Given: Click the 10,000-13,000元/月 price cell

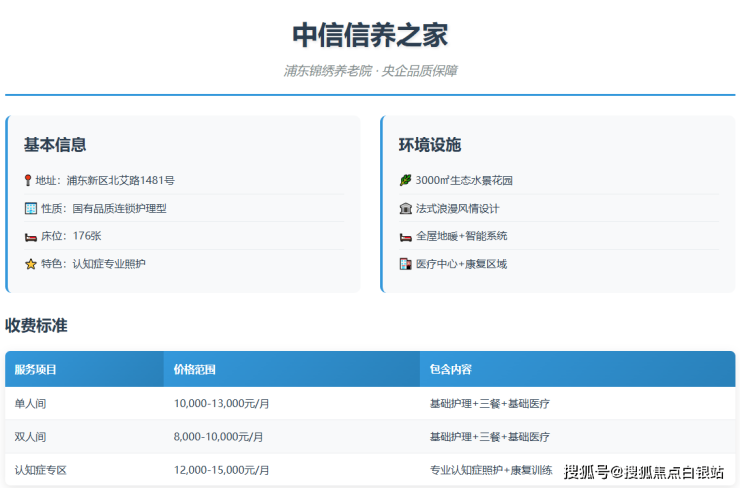Looking at the screenshot, I should point(221,404).
